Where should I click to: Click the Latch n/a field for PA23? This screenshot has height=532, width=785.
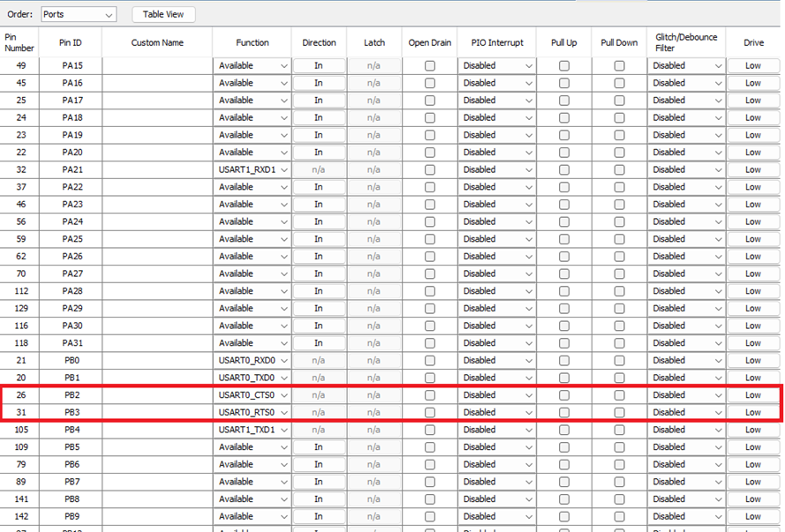(x=374, y=205)
